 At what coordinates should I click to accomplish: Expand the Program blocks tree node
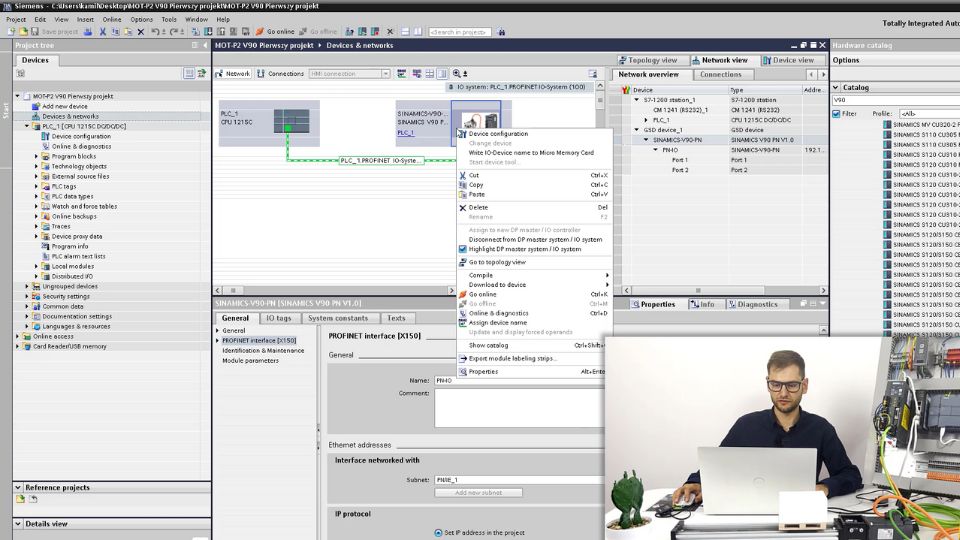click(36, 156)
